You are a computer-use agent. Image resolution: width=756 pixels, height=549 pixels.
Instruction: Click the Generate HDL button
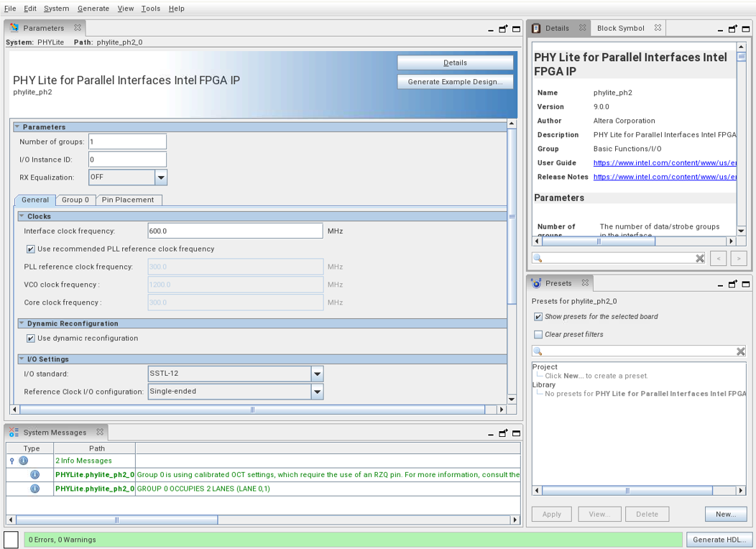pos(719,540)
